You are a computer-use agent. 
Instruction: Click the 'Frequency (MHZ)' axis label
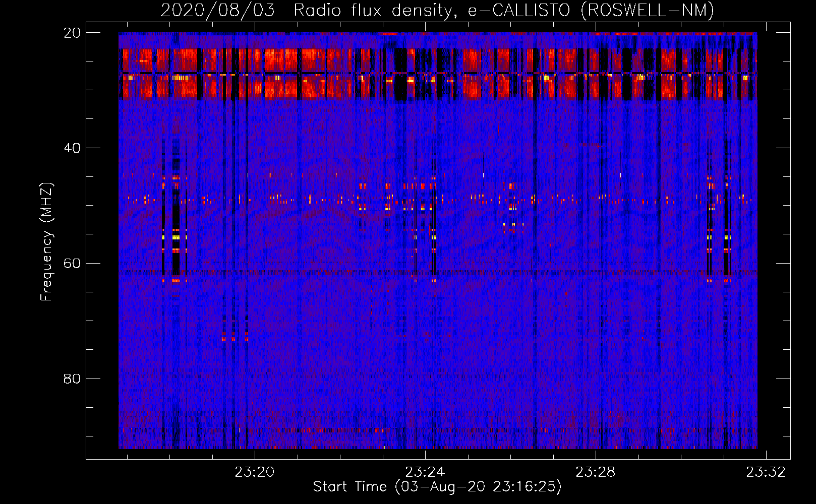coord(46,242)
